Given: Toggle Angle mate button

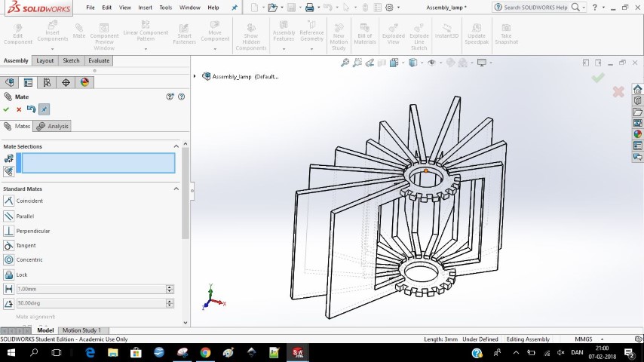Looking at the screenshot, I should pyautogui.click(x=8, y=303).
